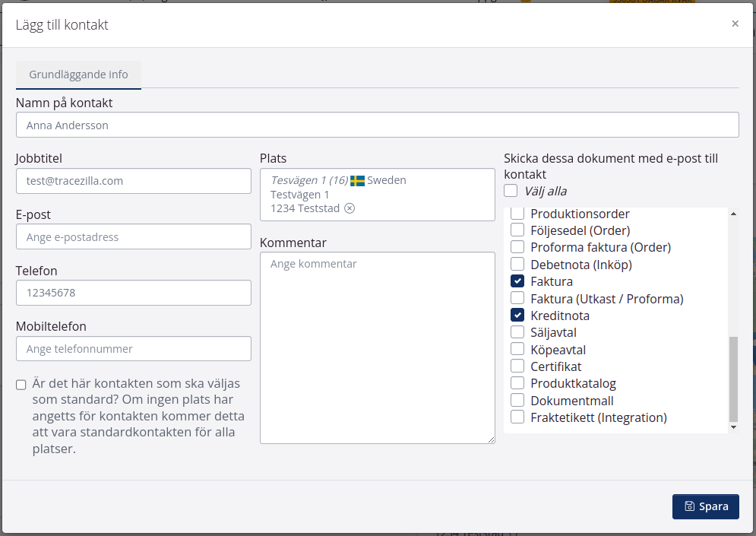The image size is (756, 536).
Task: Uncheck the Kreditnota checkbox
Action: [517, 316]
